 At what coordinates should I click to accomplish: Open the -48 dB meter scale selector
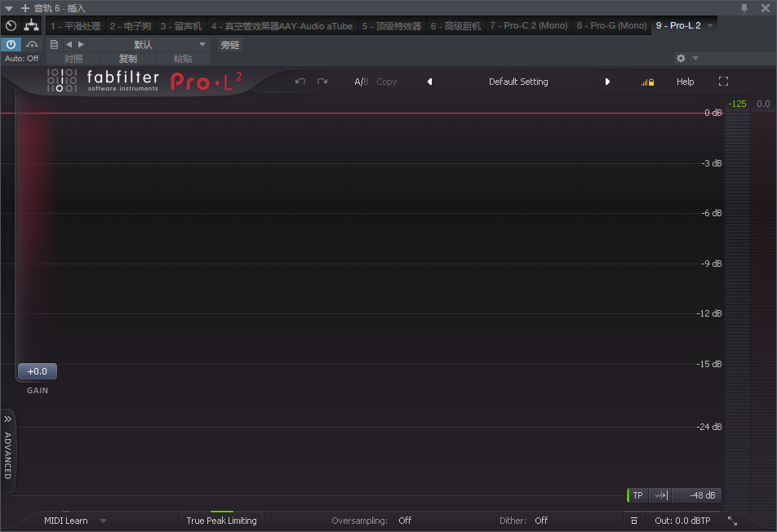(x=697, y=495)
